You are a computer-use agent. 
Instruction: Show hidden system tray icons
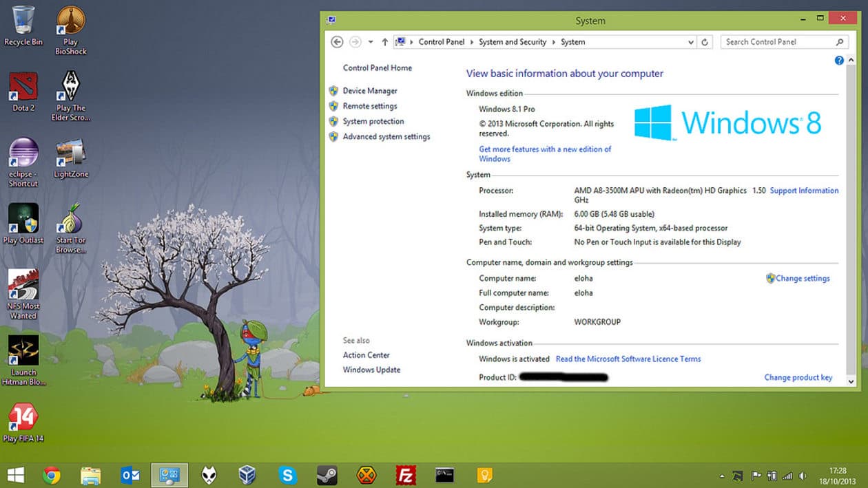721,476
